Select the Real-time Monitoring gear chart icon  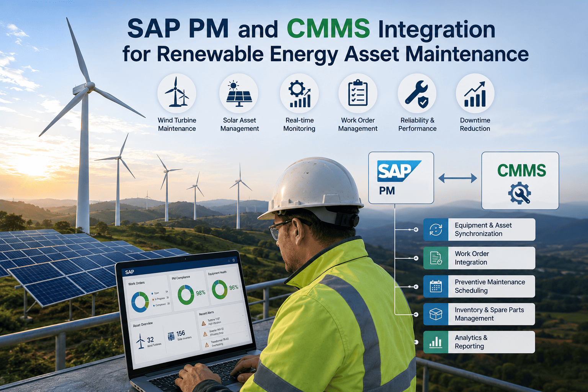(299, 93)
